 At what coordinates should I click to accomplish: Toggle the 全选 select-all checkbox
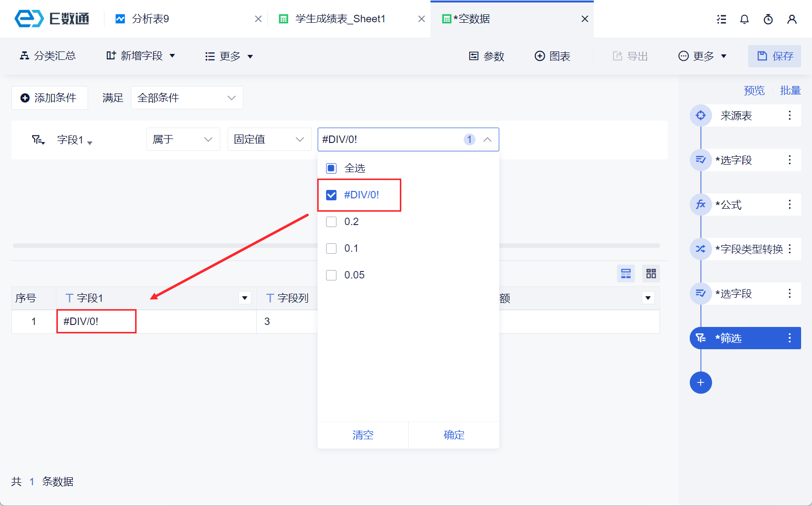pyautogui.click(x=332, y=168)
